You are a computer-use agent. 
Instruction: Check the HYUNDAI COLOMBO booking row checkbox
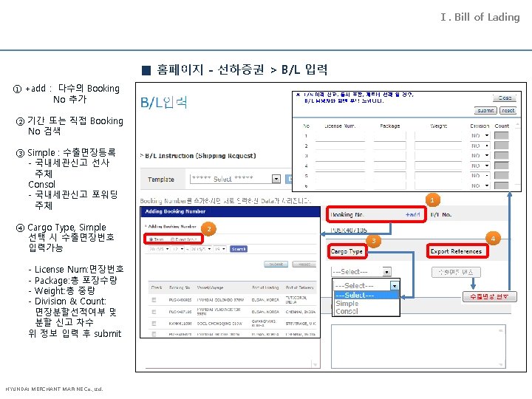pyautogui.click(x=154, y=300)
